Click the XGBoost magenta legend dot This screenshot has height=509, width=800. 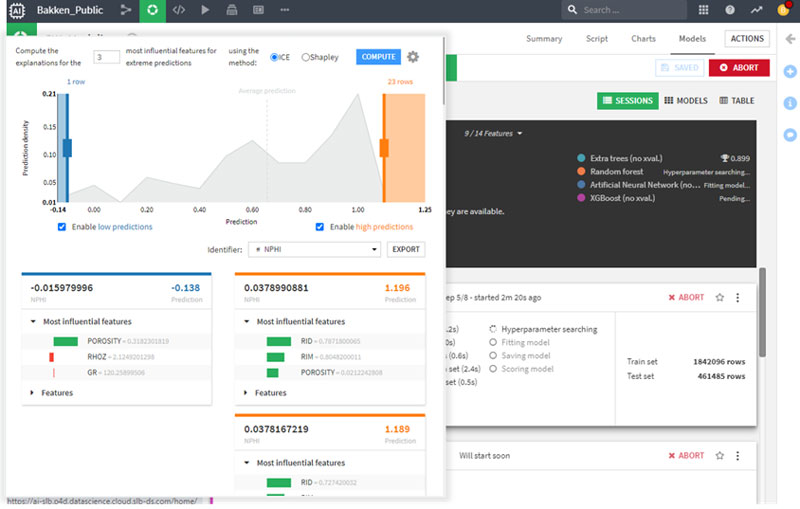581,198
